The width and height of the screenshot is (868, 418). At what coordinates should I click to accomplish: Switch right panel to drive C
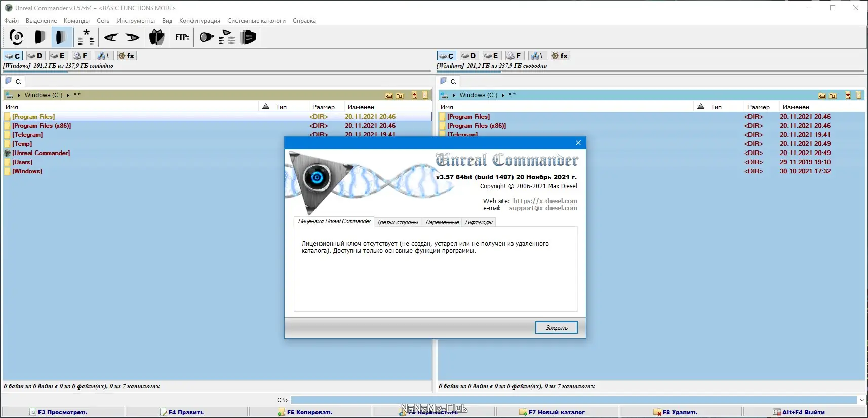coord(447,56)
